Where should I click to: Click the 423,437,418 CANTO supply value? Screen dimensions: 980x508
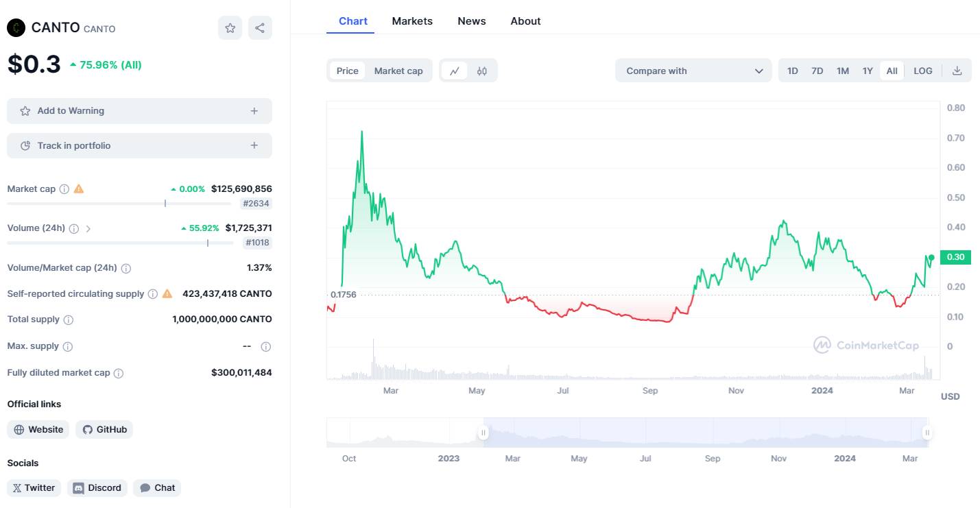(227, 293)
